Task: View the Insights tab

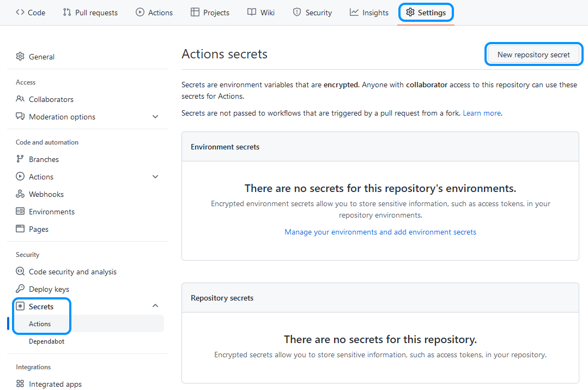Action: tap(369, 13)
